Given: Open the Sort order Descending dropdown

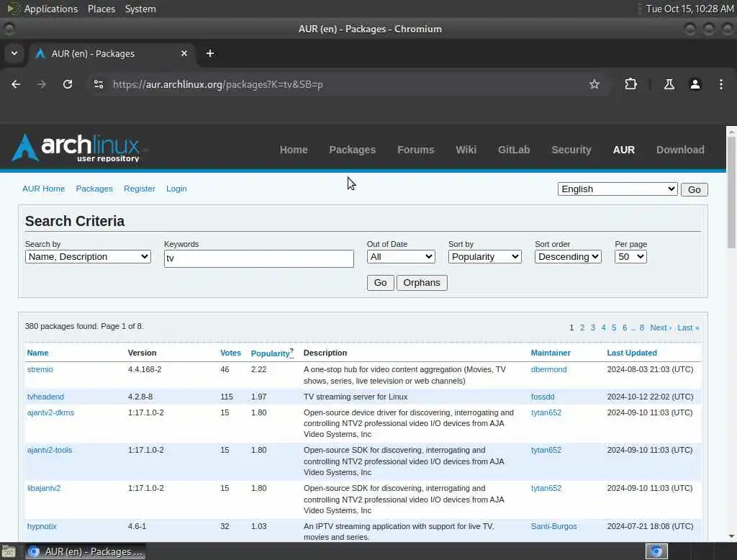Looking at the screenshot, I should [x=568, y=257].
